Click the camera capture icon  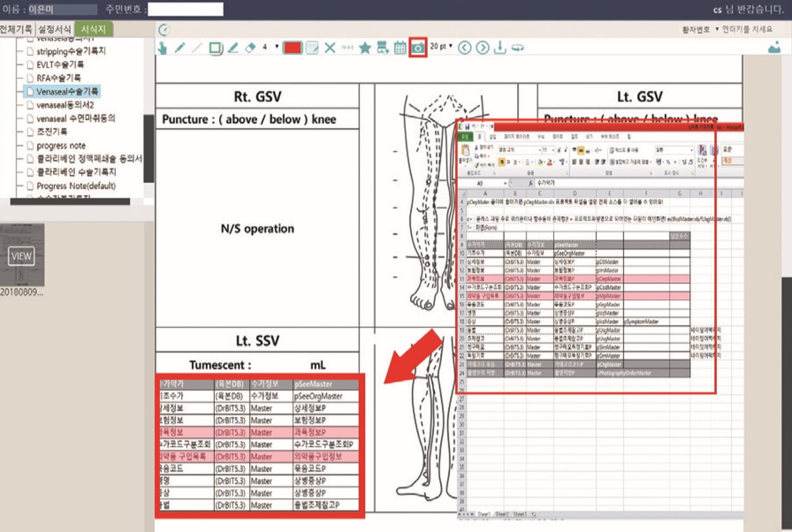(x=418, y=48)
